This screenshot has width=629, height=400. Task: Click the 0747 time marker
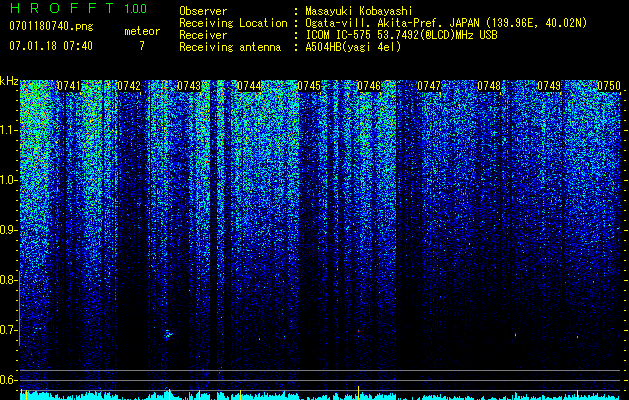429,86
